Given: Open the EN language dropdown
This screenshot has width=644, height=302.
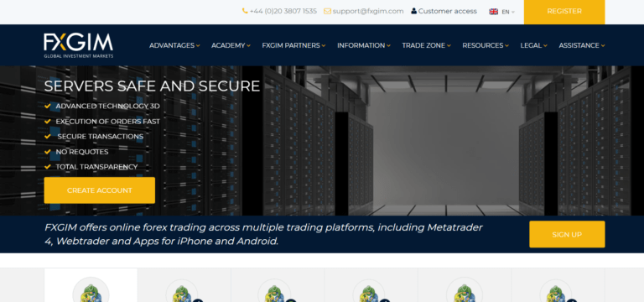Looking at the screenshot, I should pyautogui.click(x=508, y=12).
